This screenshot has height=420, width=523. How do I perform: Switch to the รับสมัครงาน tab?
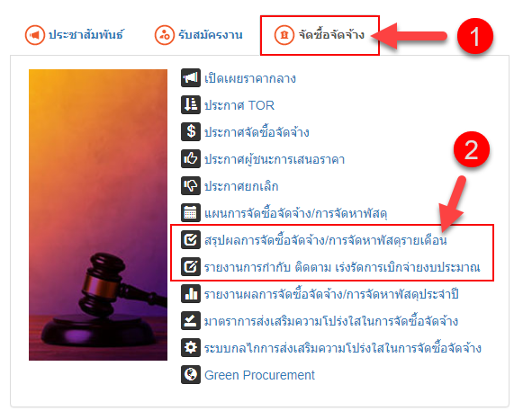pyautogui.click(x=198, y=35)
